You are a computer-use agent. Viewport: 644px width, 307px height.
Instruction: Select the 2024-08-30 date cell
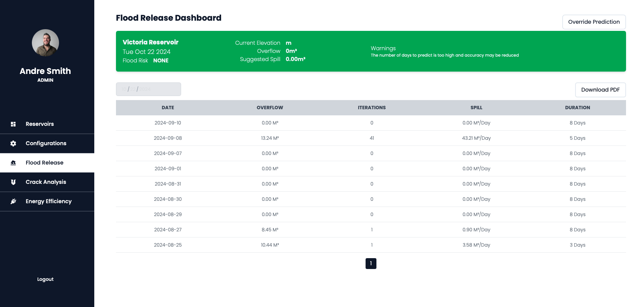tap(168, 199)
